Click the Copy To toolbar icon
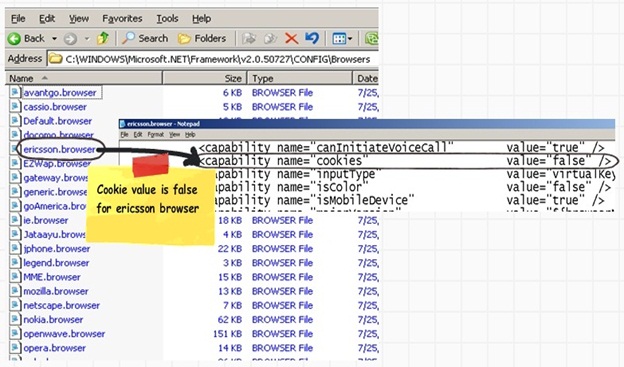The image size is (624, 367). pyautogui.click(x=270, y=39)
